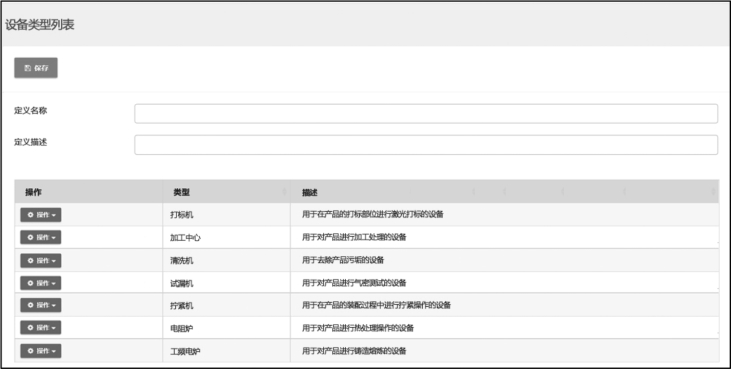731x369 pixels.
Task: Click description 用于对产品进行气密测试的设备
Action: pos(354,283)
